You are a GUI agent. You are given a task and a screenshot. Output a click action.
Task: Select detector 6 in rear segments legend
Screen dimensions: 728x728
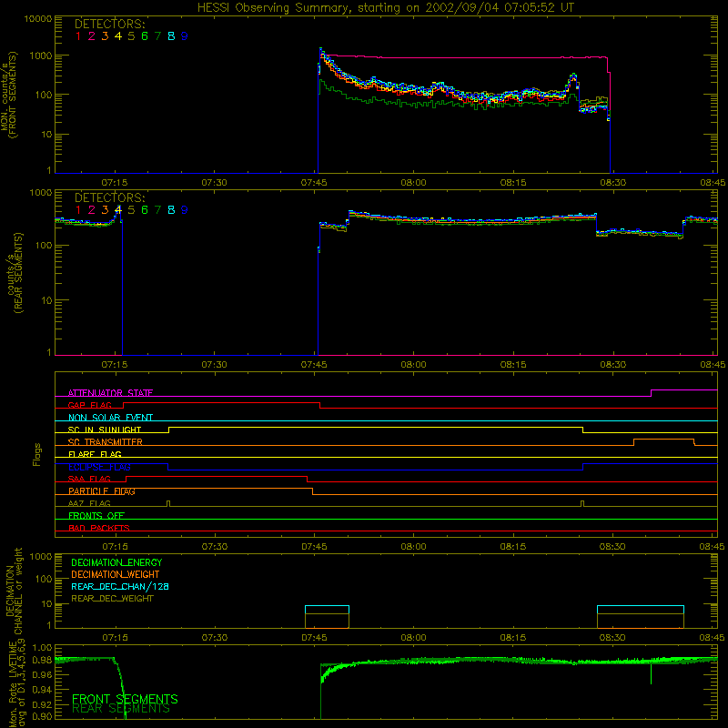145,210
